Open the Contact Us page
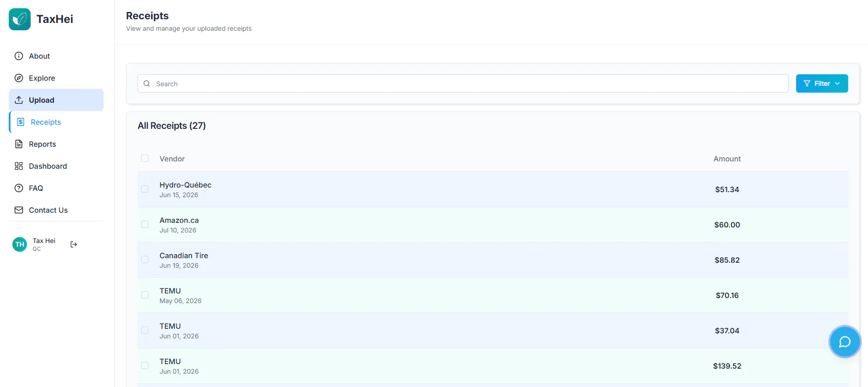 (56, 210)
